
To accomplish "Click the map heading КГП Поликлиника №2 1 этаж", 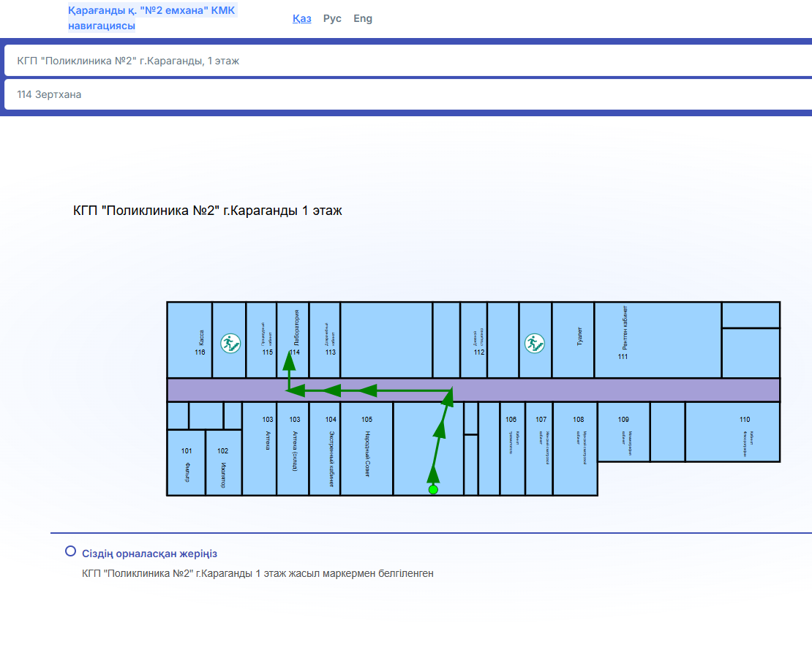I will 208,211.
